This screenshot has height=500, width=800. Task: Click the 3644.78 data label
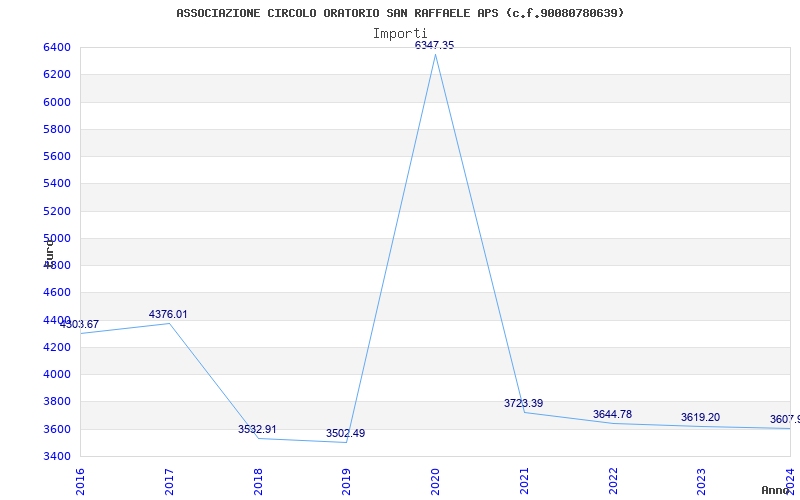(x=612, y=414)
